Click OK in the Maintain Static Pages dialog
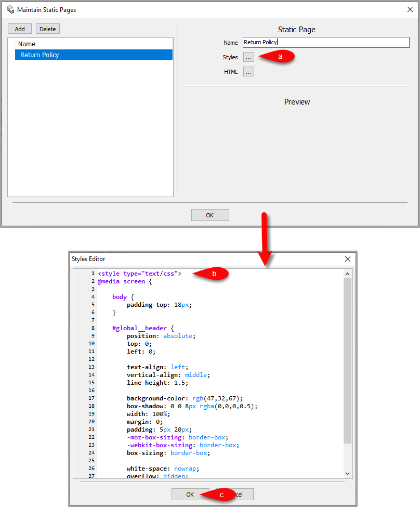This screenshot has width=420, height=507. click(x=210, y=215)
